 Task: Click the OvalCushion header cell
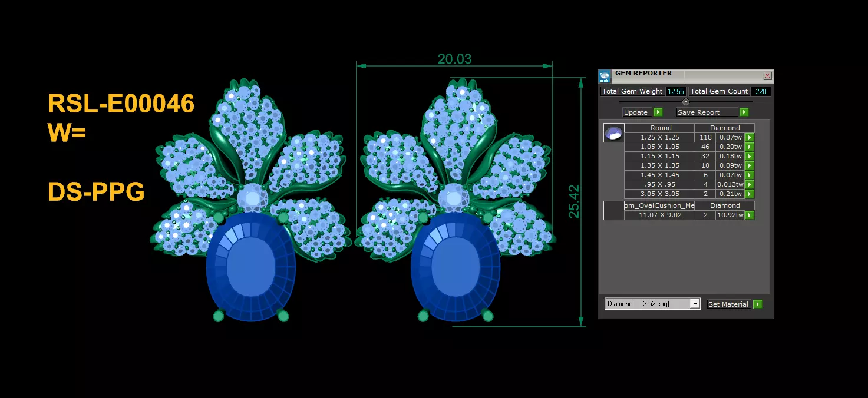659,205
